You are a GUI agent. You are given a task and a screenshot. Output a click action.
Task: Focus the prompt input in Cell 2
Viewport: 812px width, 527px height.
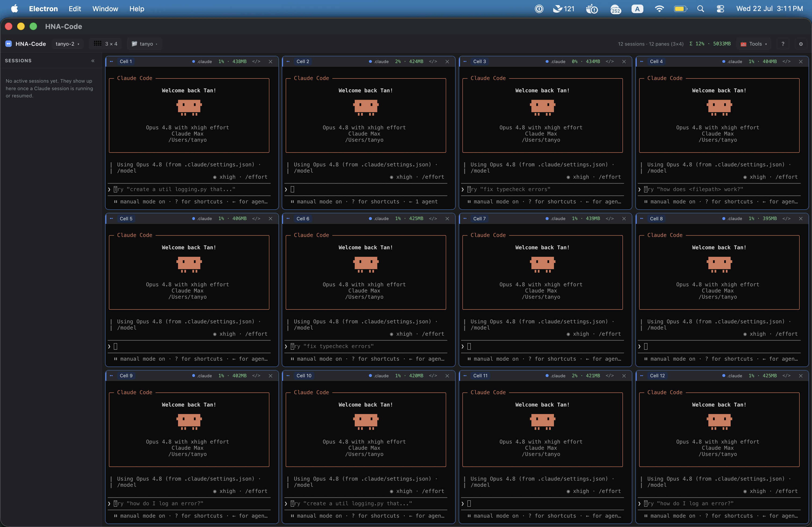tap(366, 189)
